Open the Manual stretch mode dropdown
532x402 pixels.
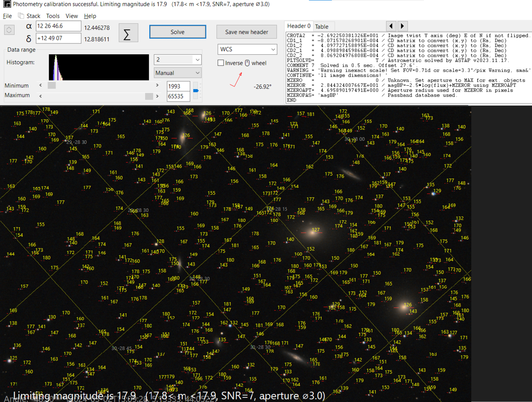pos(177,72)
